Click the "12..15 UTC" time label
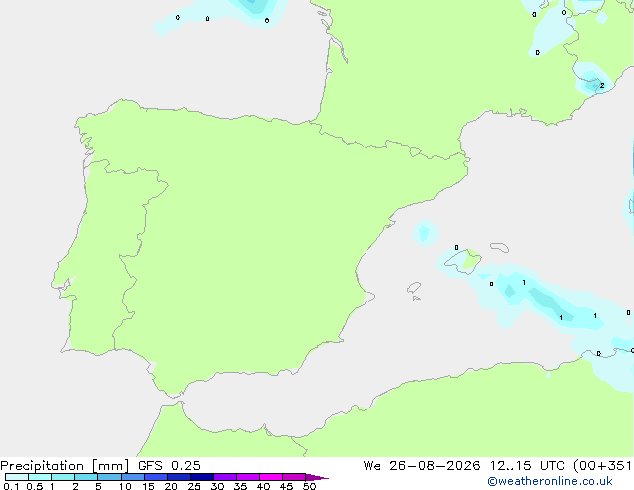Screen dimensions: 634x490 coord(527,466)
